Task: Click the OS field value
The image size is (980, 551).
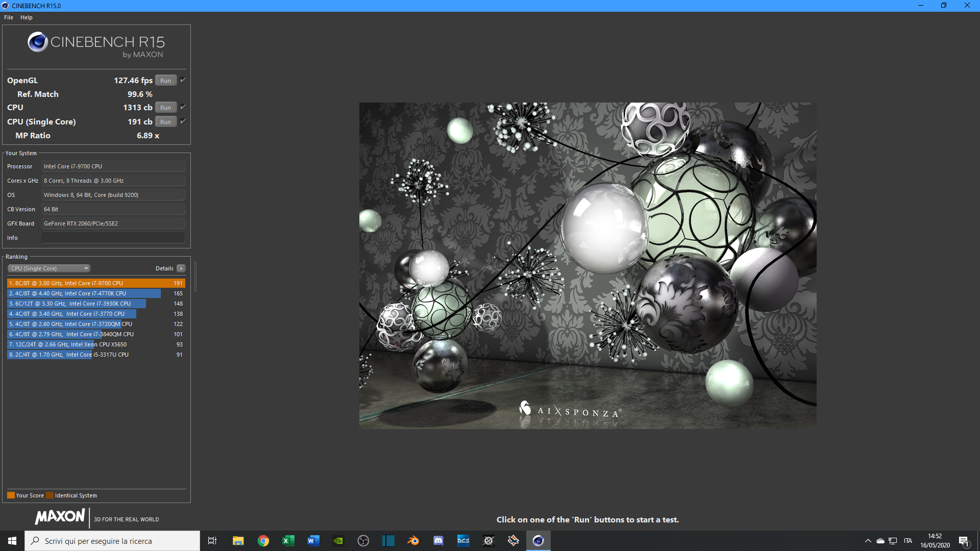Action: click(113, 195)
